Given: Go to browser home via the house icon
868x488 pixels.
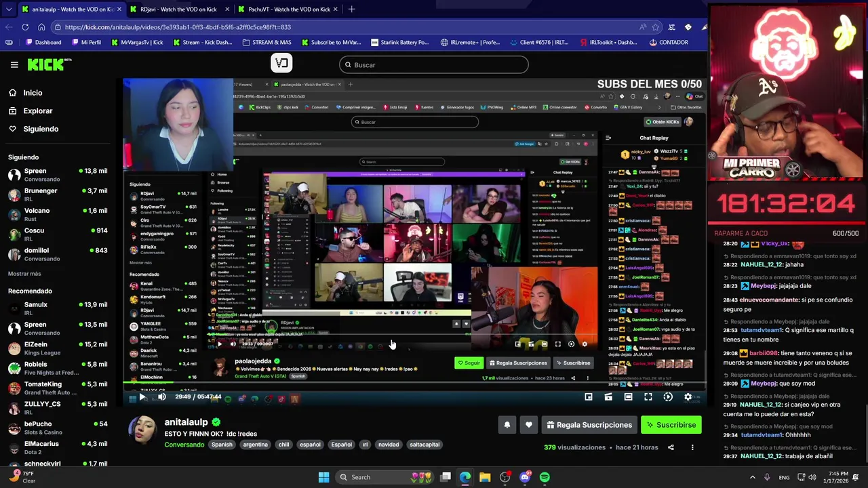Looking at the screenshot, I should (41, 27).
